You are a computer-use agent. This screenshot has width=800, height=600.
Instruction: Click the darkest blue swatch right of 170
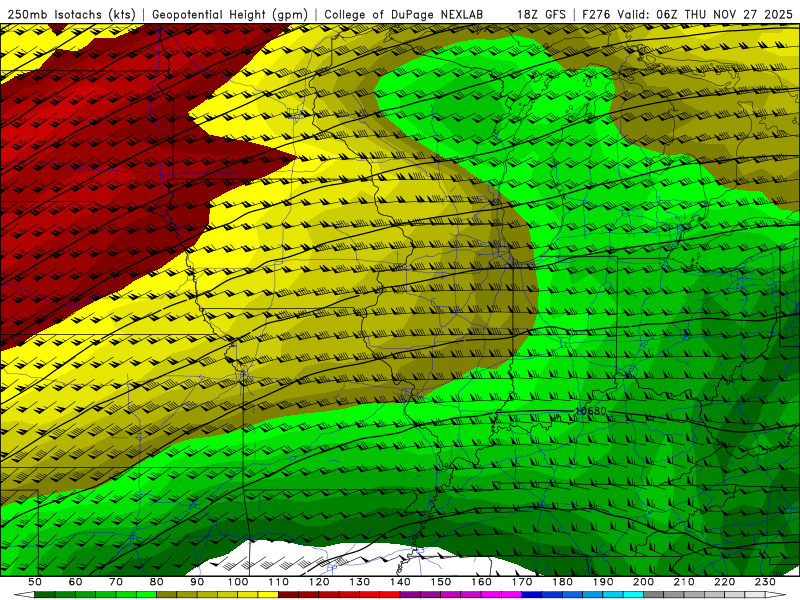(532, 595)
